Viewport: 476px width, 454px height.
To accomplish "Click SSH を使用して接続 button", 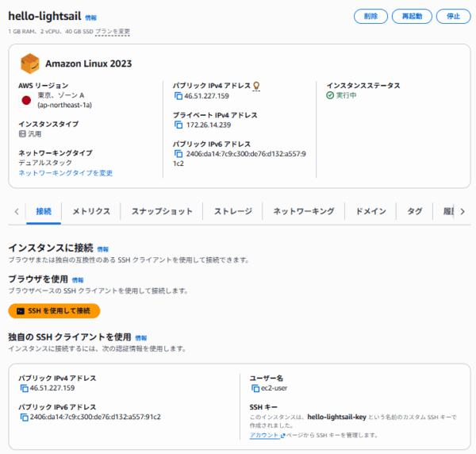I will (54, 311).
